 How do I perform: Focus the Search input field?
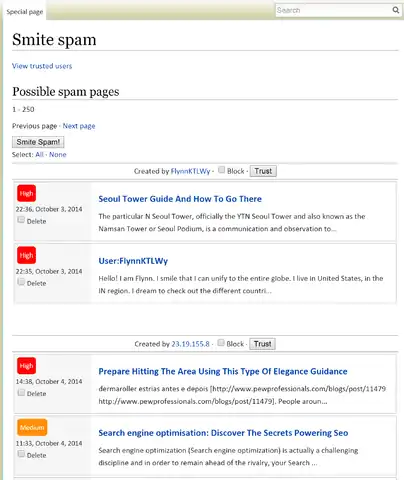[x=333, y=10]
